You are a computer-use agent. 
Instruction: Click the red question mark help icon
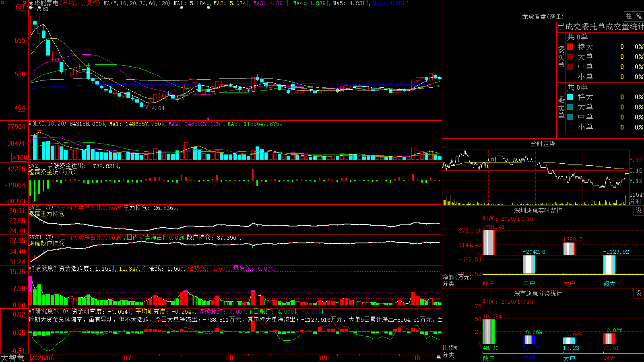pos(25,4)
